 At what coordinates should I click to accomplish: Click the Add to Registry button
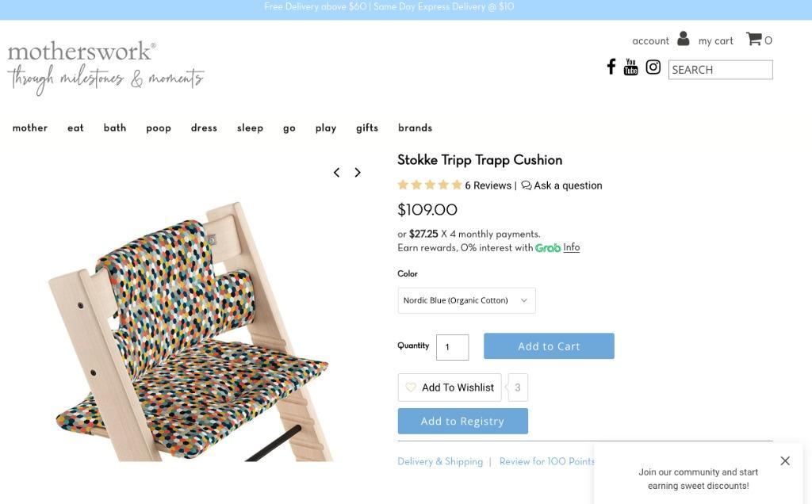pyautogui.click(x=463, y=422)
